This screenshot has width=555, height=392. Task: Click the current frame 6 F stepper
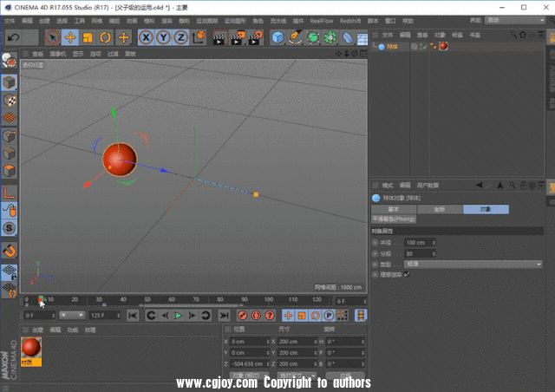[x=364, y=301]
